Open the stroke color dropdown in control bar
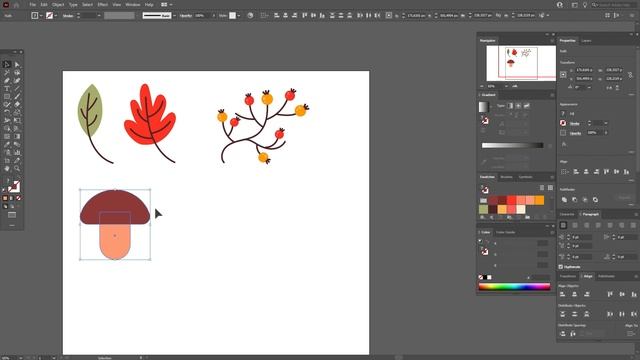 56,16
